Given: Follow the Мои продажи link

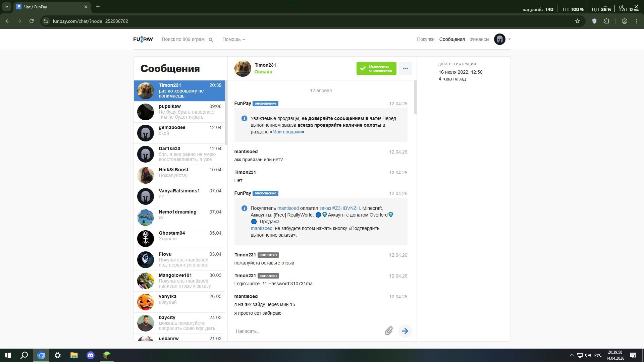Looking at the screenshot, I should (287, 132).
